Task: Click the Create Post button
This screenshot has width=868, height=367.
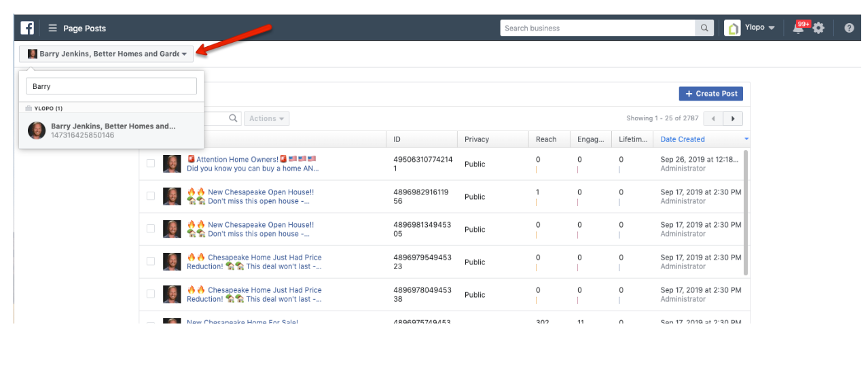Action: coord(710,94)
